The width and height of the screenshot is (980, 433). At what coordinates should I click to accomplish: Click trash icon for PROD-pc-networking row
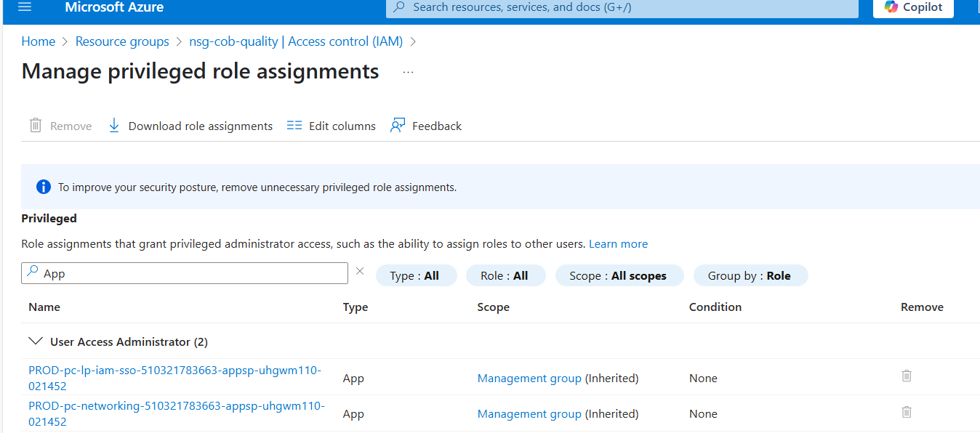(907, 411)
